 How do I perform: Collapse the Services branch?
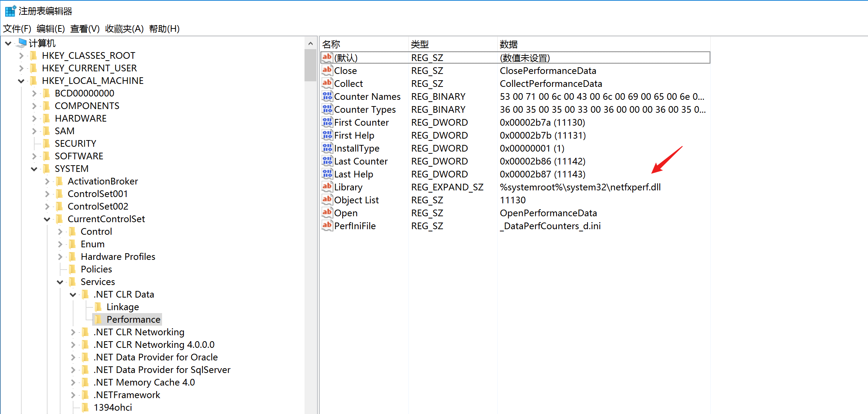click(60, 282)
